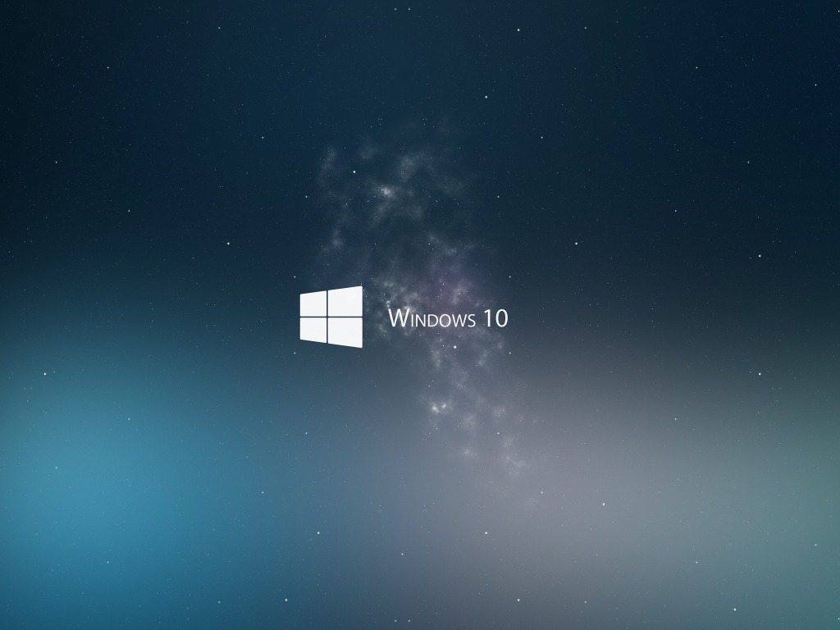The width and height of the screenshot is (840, 630).
Task: Click the letter "s" ending the word Windows
Action: pos(471,320)
